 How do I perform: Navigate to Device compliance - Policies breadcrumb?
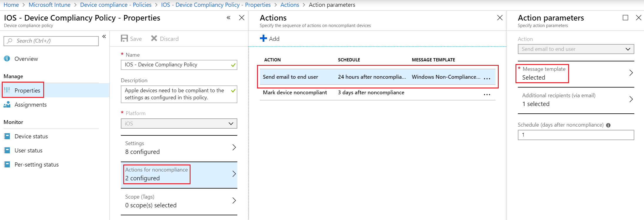(x=116, y=5)
